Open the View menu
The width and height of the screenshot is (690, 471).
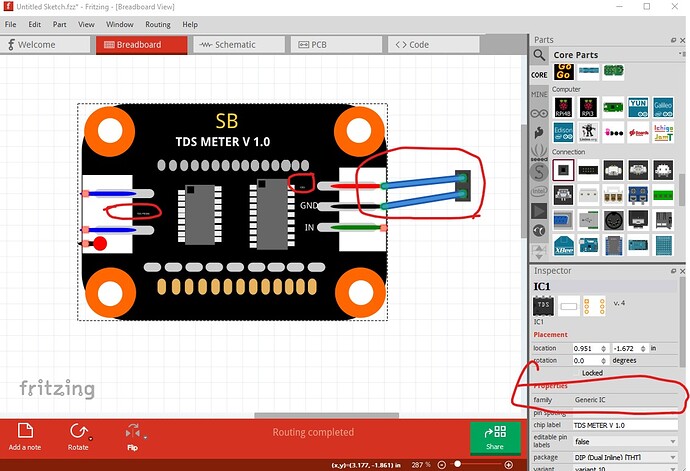(86, 25)
